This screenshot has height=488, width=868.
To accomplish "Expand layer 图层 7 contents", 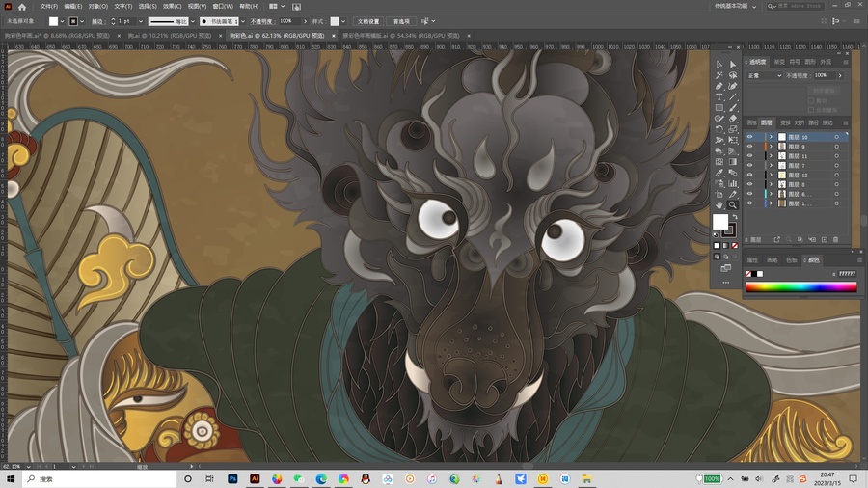I will coord(771,166).
